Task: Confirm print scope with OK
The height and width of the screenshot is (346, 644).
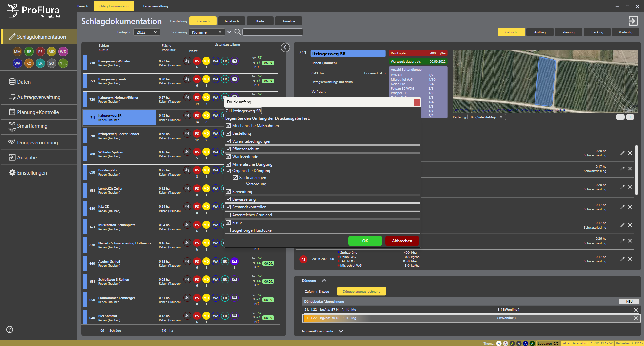Action: pyautogui.click(x=365, y=241)
